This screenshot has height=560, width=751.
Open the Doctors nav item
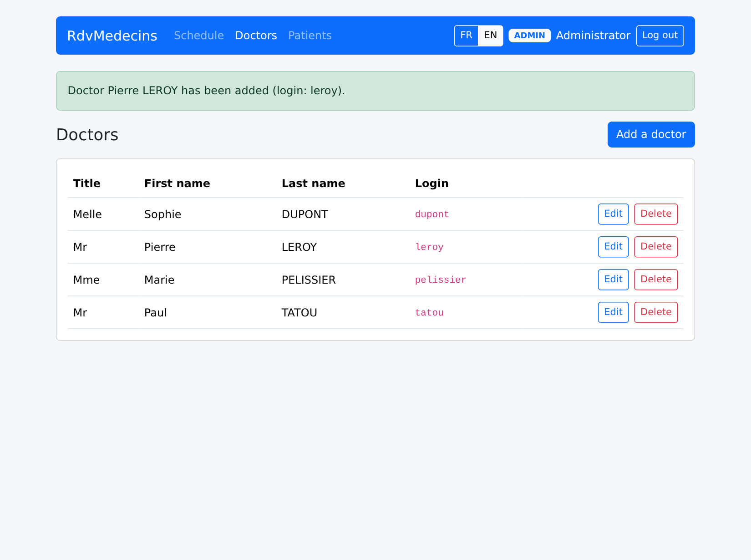(256, 36)
